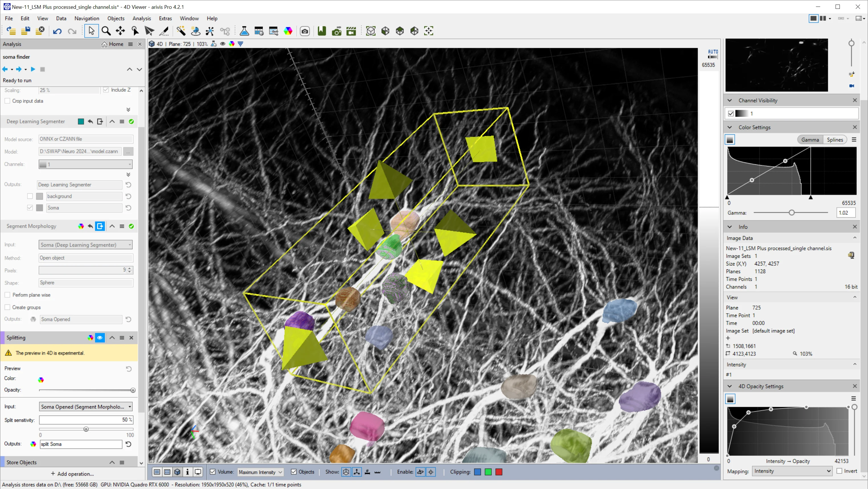Open the Splitting Input dropdown
This screenshot has width=868, height=489.
pos(86,407)
